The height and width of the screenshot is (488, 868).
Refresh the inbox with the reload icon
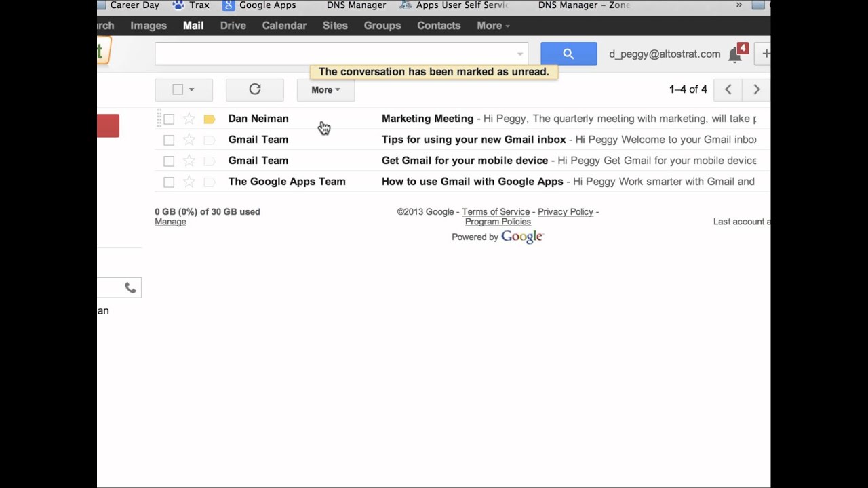(x=255, y=89)
